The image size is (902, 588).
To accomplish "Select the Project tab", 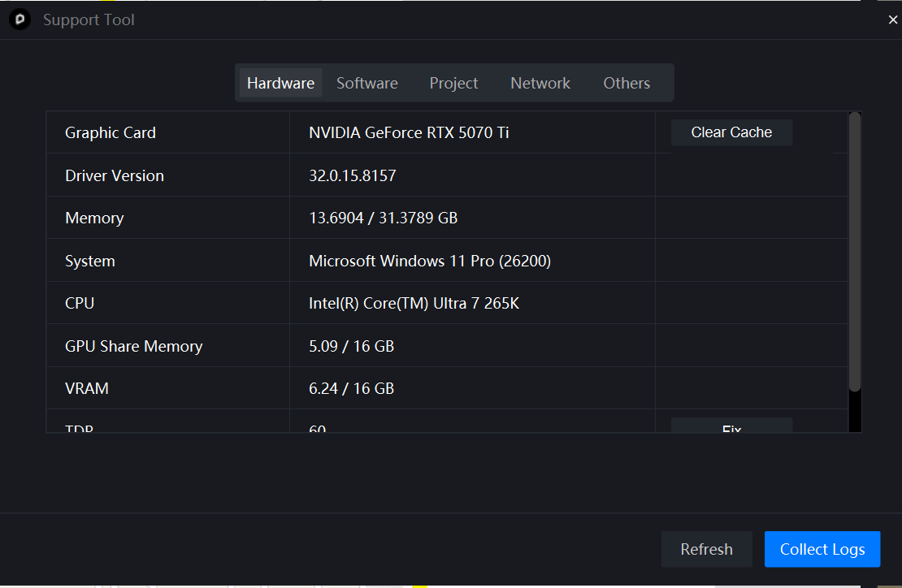I will [453, 83].
